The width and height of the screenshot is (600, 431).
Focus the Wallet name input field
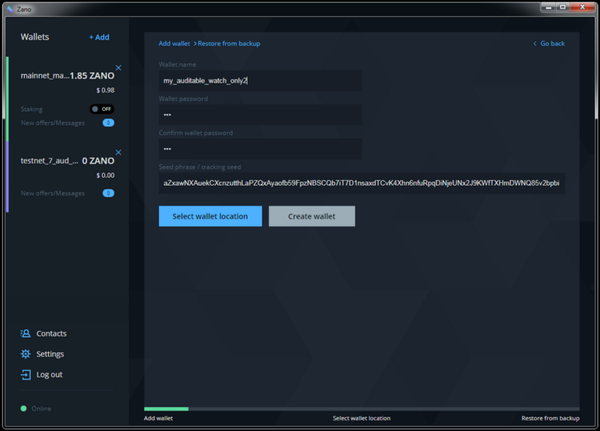pos(260,80)
